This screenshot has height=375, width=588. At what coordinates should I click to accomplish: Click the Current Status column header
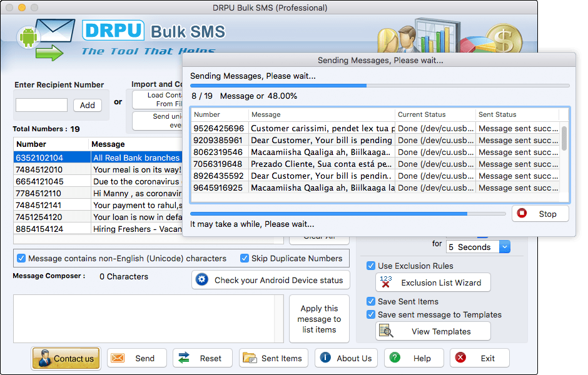[435, 114]
